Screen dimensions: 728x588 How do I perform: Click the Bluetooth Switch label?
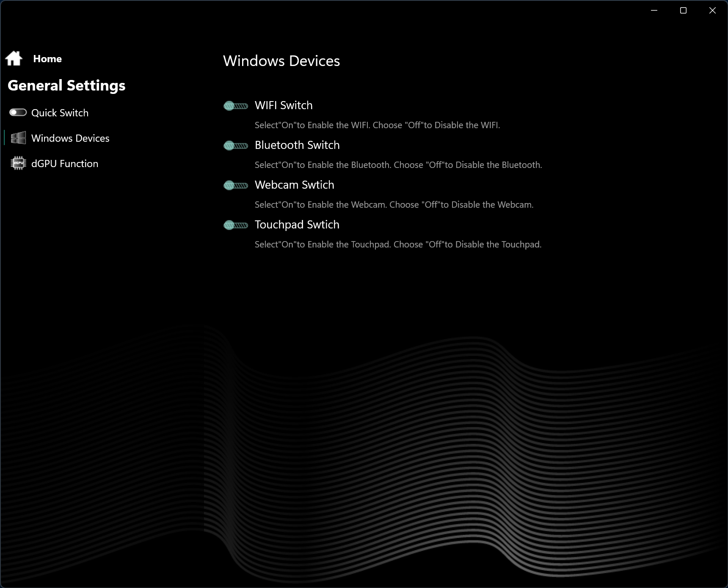(x=297, y=145)
